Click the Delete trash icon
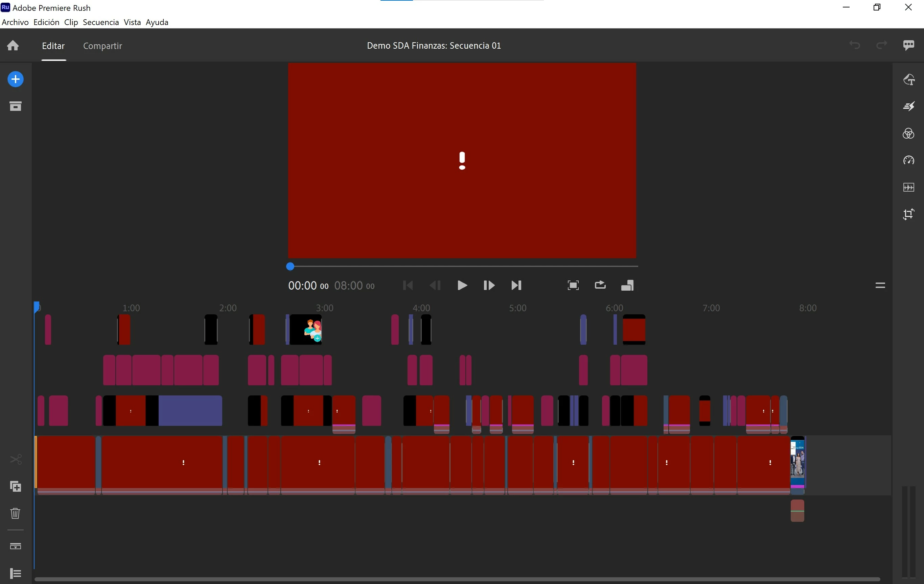 pyautogui.click(x=15, y=513)
